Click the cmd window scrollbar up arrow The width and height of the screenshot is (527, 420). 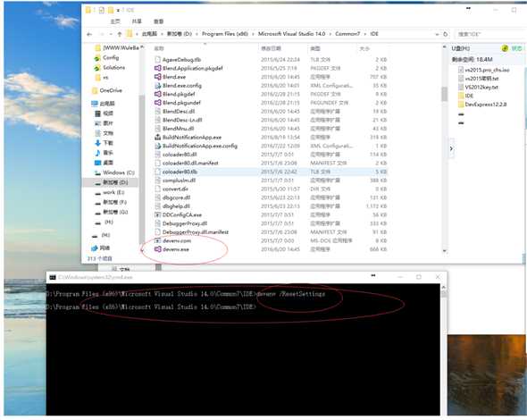point(444,288)
